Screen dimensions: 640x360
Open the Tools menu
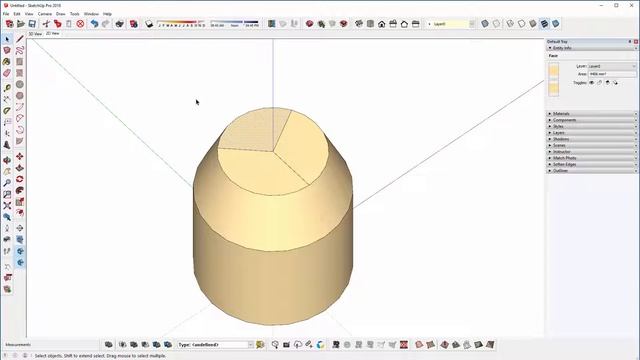[75, 14]
